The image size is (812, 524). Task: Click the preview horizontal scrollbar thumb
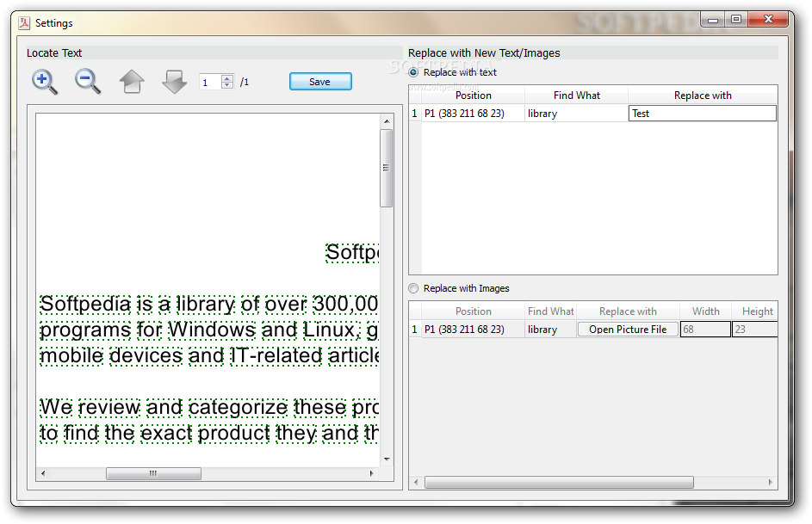pyautogui.click(x=153, y=473)
